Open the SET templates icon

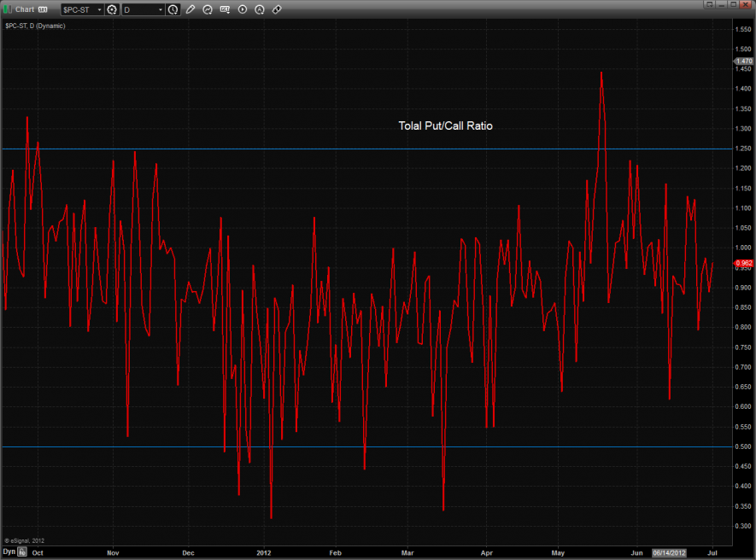(225, 9)
